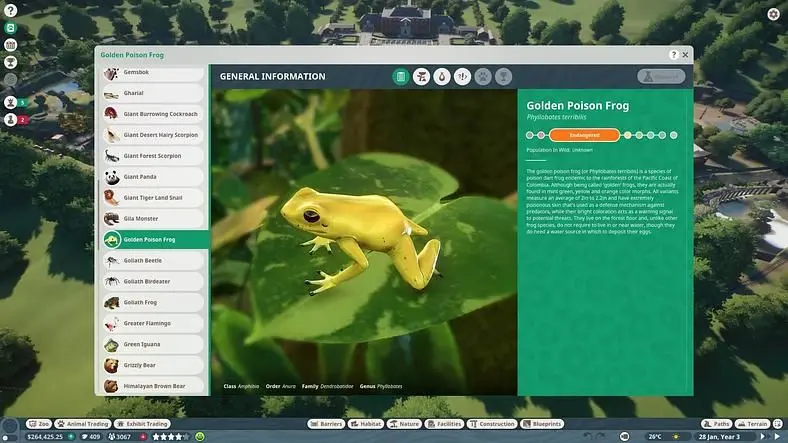The width and height of the screenshot is (788, 443).
Task: Click the play speed button at bottom-right
Action: pos(778,436)
